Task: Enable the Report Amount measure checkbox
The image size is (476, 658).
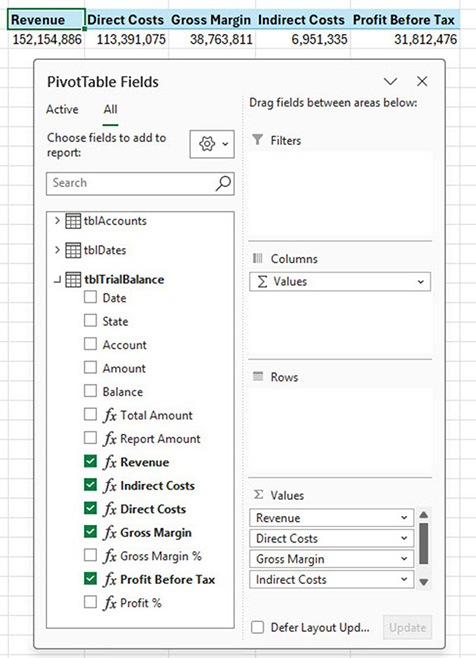Action: tap(90, 439)
